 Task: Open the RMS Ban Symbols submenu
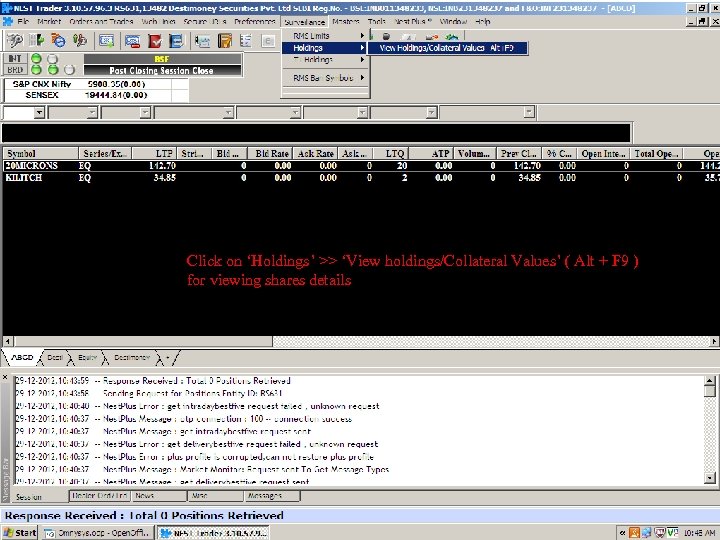pos(325,78)
